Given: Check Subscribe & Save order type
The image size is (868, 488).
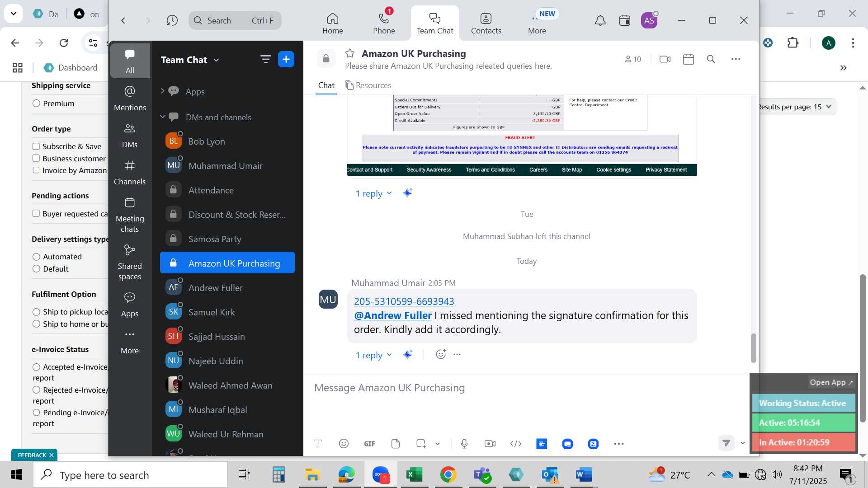Looking at the screenshot, I should (x=36, y=146).
